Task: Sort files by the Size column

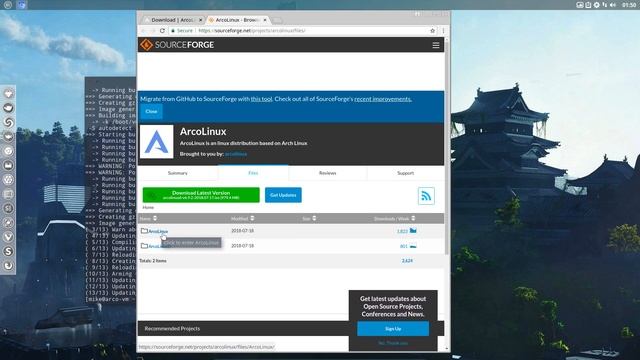Action: [x=309, y=218]
